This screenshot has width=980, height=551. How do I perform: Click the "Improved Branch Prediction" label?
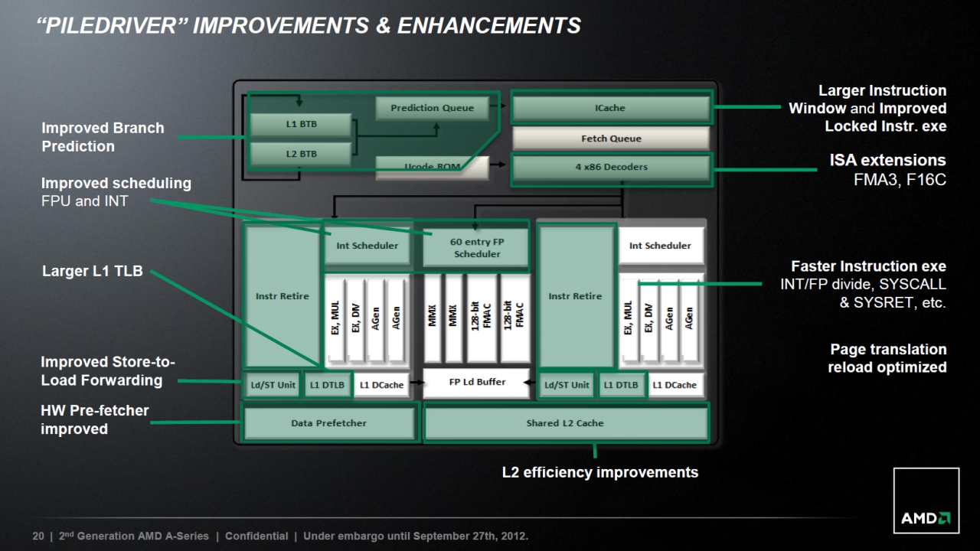(103, 137)
